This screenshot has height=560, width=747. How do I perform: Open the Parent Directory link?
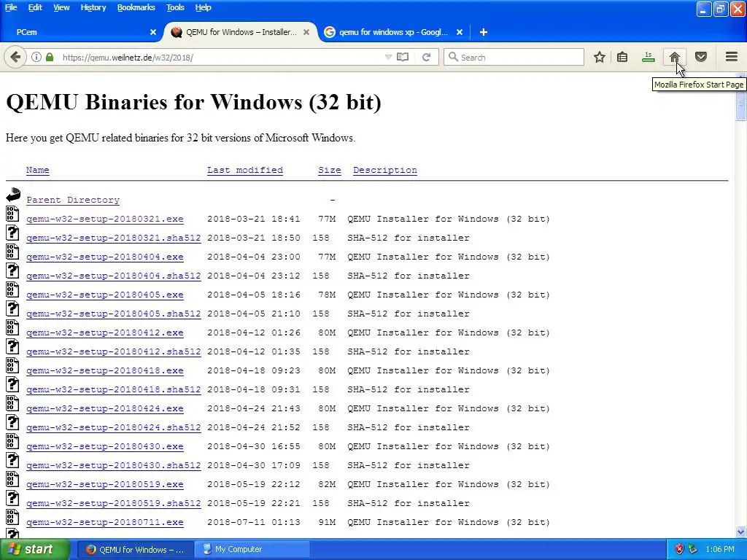[x=73, y=200]
